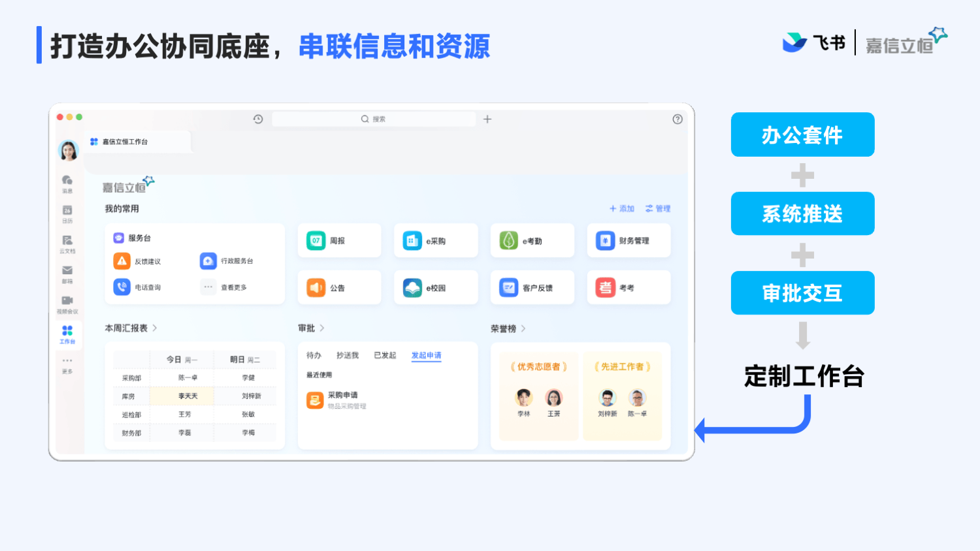This screenshot has height=551, width=980.
Task: Click the user avatar in the sidebar
Action: [69, 151]
